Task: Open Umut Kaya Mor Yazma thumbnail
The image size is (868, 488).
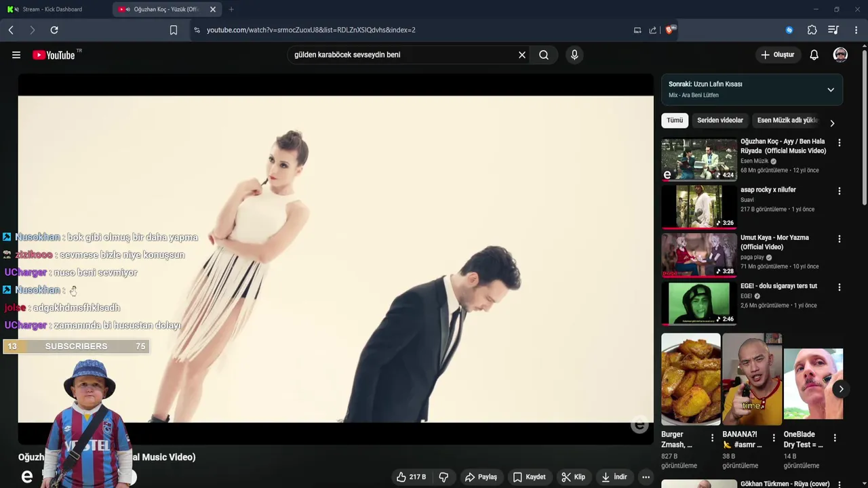Action: tap(699, 255)
